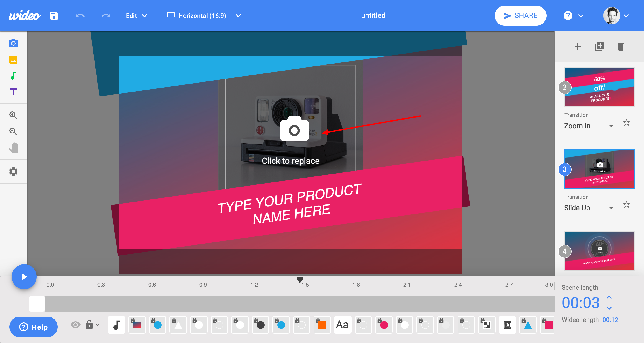Open the music tool in left sidebar

click(x=13, y=76)
